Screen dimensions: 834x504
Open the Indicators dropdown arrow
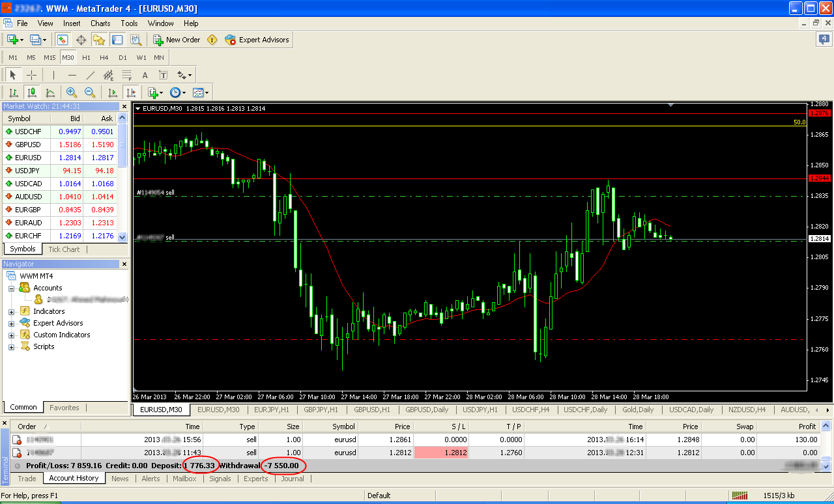162,92
